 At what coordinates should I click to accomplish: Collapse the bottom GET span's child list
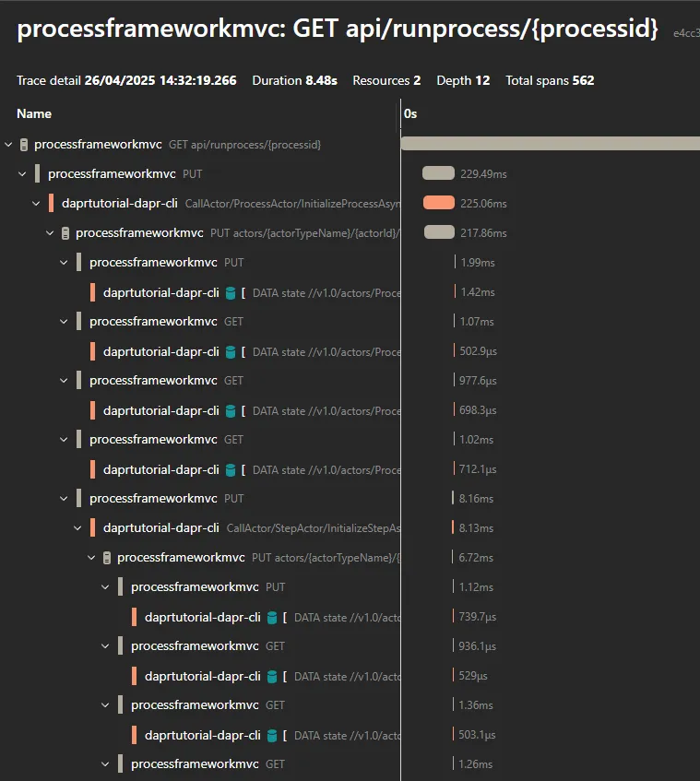coord(104,763)
